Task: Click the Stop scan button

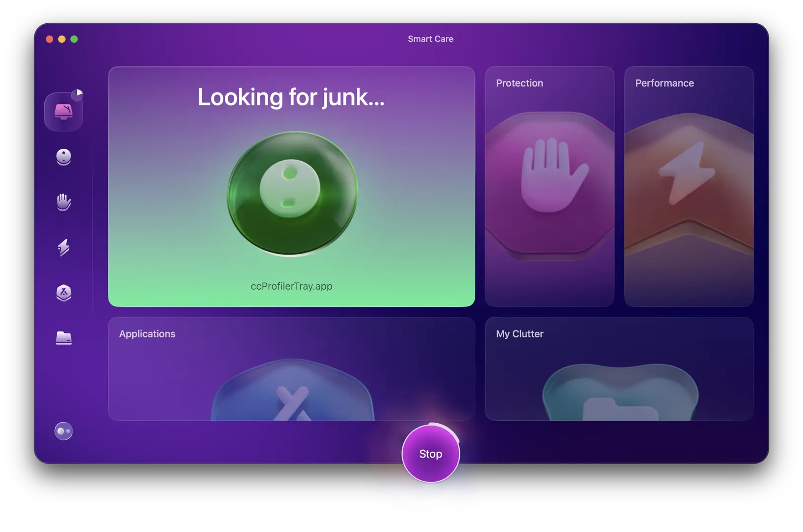Action: pyautogui.click(x=431, y=454)
